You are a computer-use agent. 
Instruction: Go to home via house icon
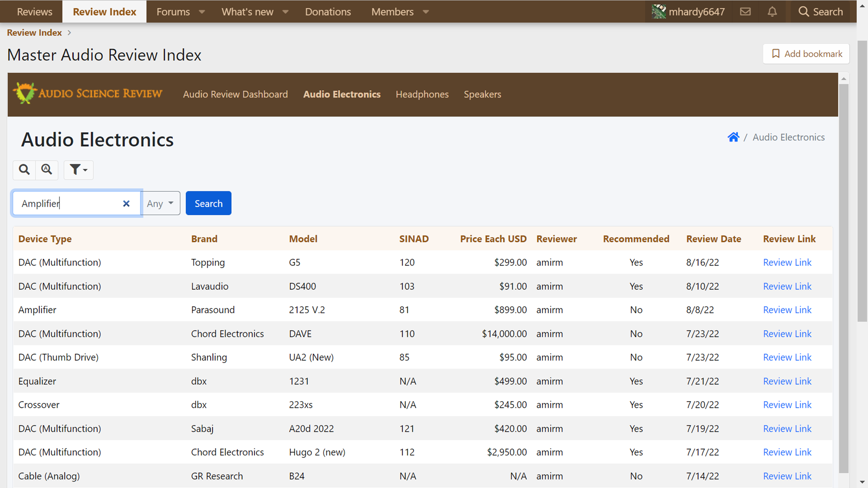click(x=733, y=137)
